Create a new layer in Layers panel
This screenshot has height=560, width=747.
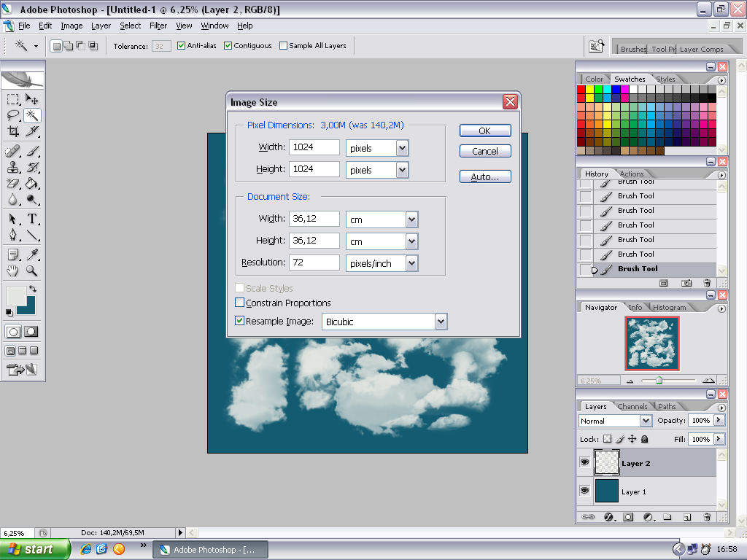687,517
